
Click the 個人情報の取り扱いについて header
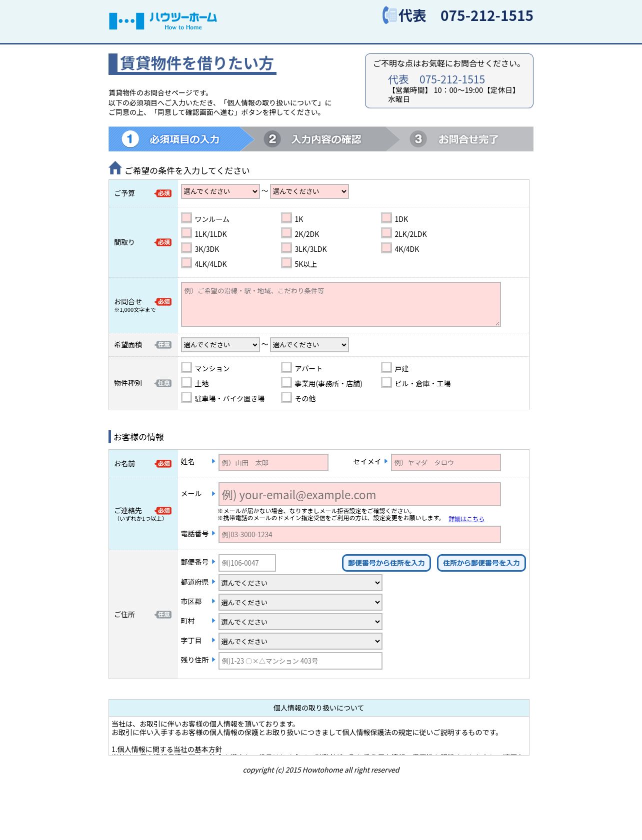pos(319,708)
